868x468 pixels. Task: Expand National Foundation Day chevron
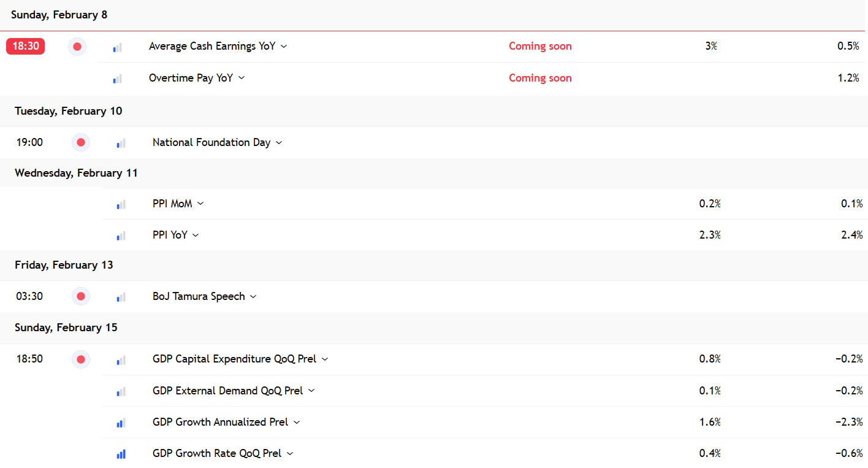pos(279,143)
